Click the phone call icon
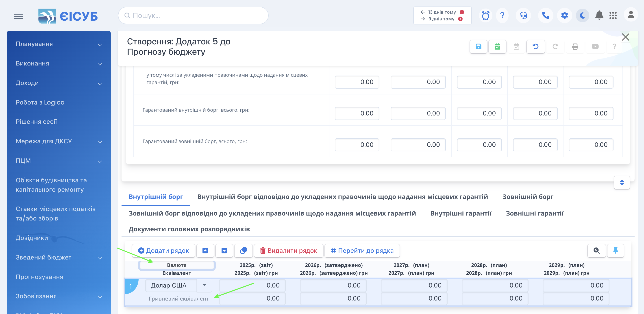This screenshot has width=644, height=314. pyautogui.click(x=546, y=15)
